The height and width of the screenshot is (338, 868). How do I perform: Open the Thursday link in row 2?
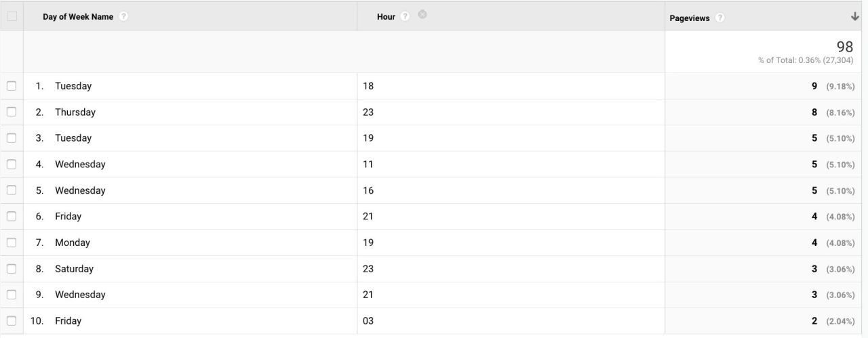click(x=75, y=112)
